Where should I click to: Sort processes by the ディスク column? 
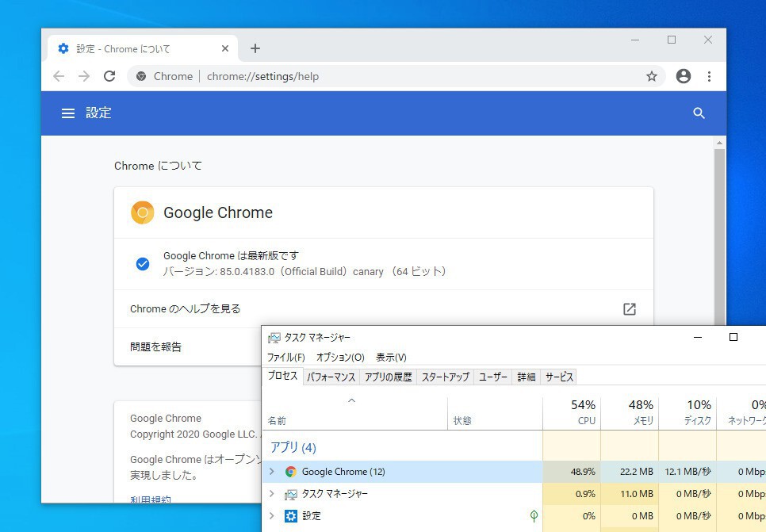point(687,413)
